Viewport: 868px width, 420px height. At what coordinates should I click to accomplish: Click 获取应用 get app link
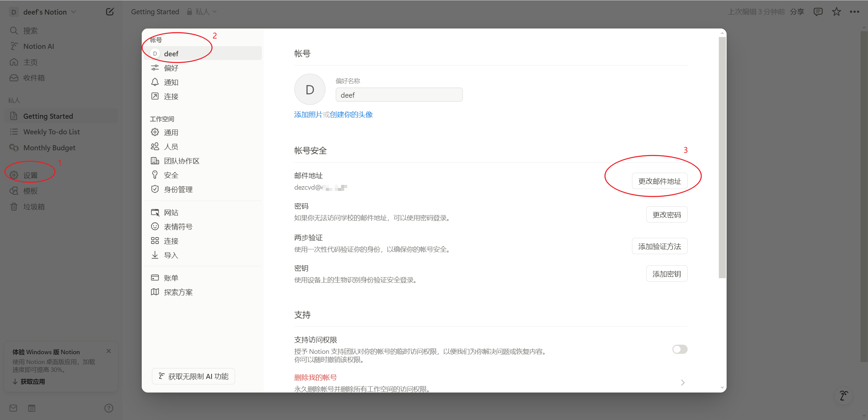click(29, 382)
